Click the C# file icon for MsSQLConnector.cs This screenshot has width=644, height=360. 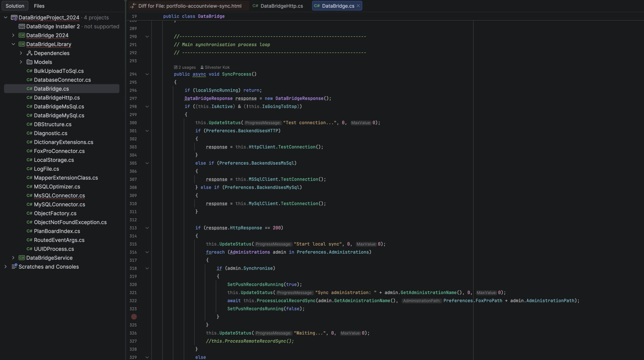click(29, 196)
